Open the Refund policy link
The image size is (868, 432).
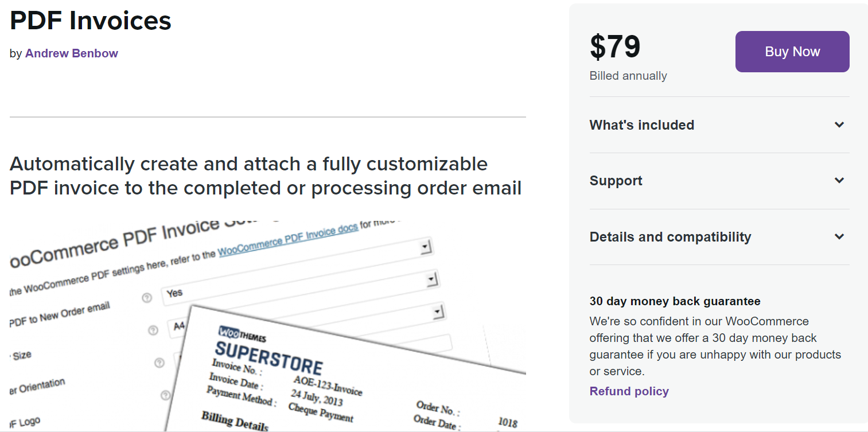coord(629,391)
